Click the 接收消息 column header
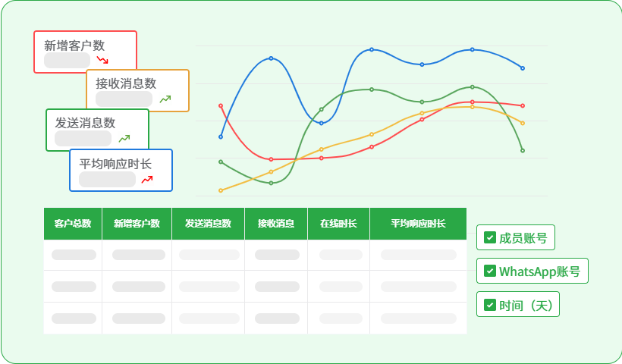The width and height of the screenshot is (622, 364). (x=276, y=224)
